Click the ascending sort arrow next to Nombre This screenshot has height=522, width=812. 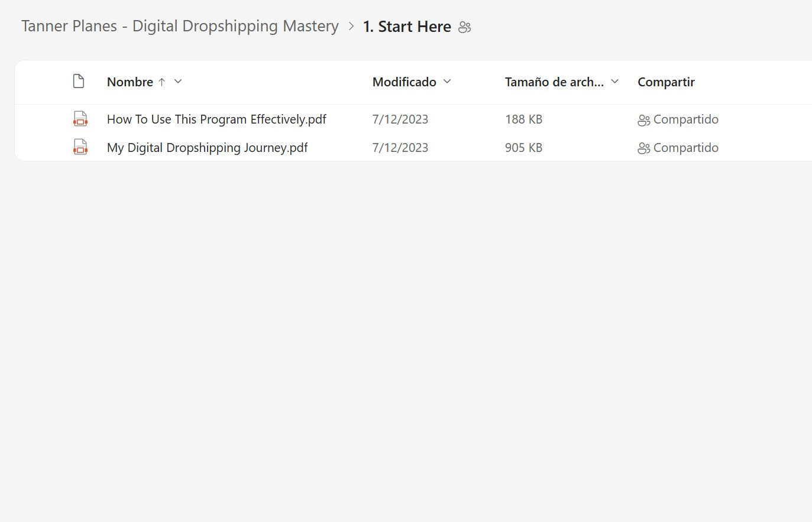(161, 82)
